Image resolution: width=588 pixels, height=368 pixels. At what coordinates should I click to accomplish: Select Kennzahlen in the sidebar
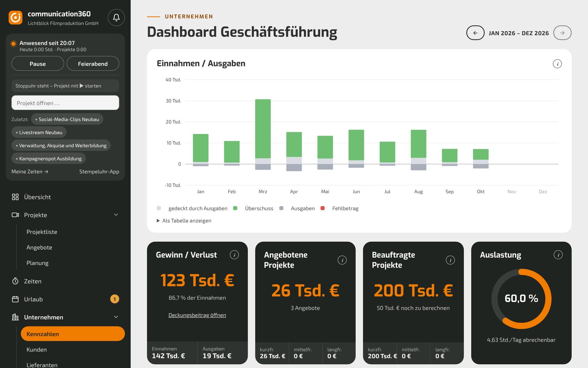73,334
